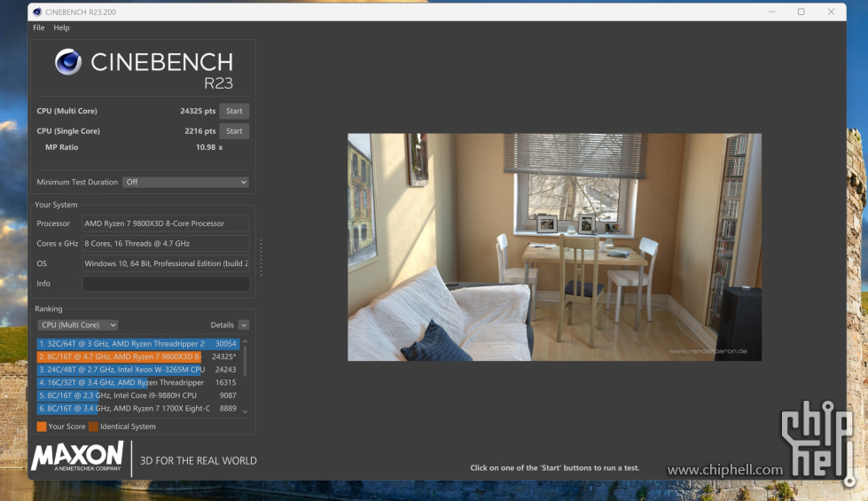Click the ranking list scrollbar thumb
Image resolution: width=868 pixels, height=501 pixels.
click(246, 361)
